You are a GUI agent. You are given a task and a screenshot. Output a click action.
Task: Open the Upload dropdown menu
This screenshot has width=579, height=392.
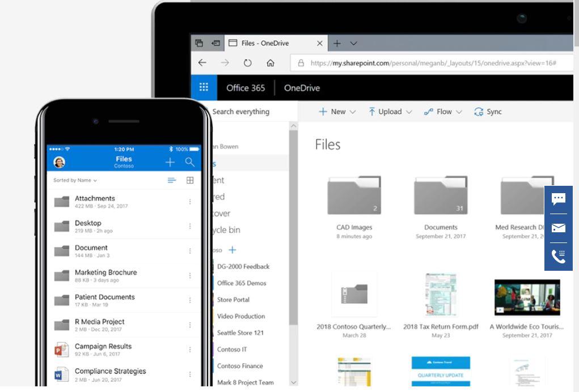pyautogui.click(x=390, y=112)
